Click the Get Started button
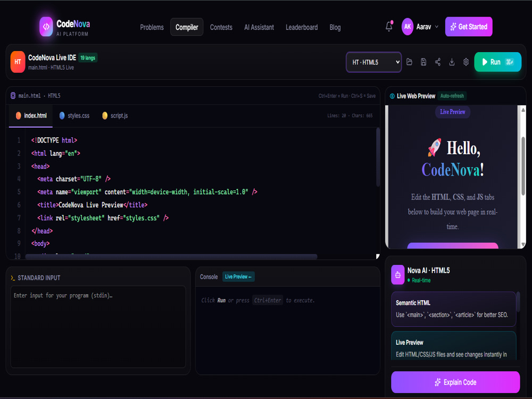Viewport: 532px width, 399px height. click(469, 27)
